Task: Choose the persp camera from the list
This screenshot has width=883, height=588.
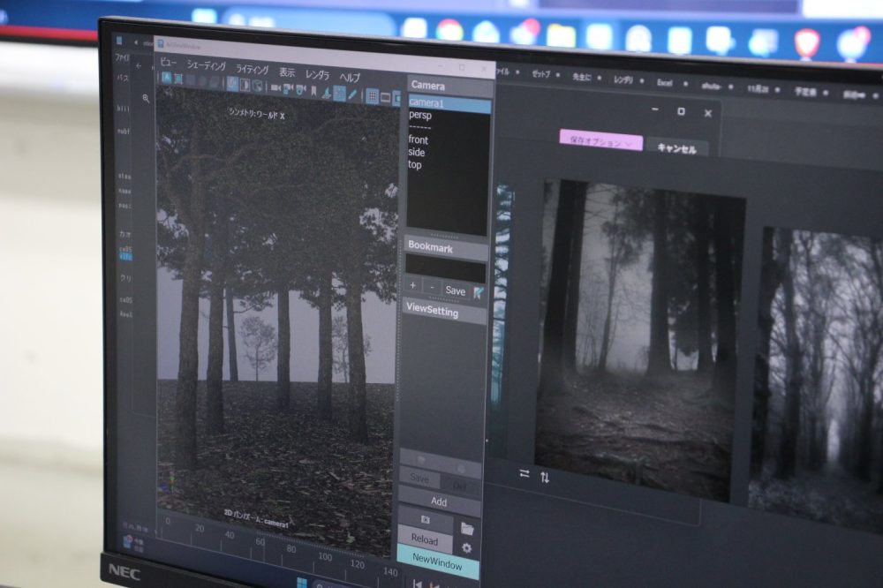Action: click(x=420, y=115)
